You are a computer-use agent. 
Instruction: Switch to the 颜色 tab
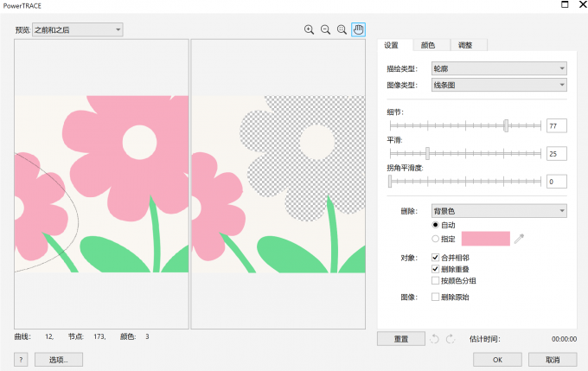[x=427, y=45]
